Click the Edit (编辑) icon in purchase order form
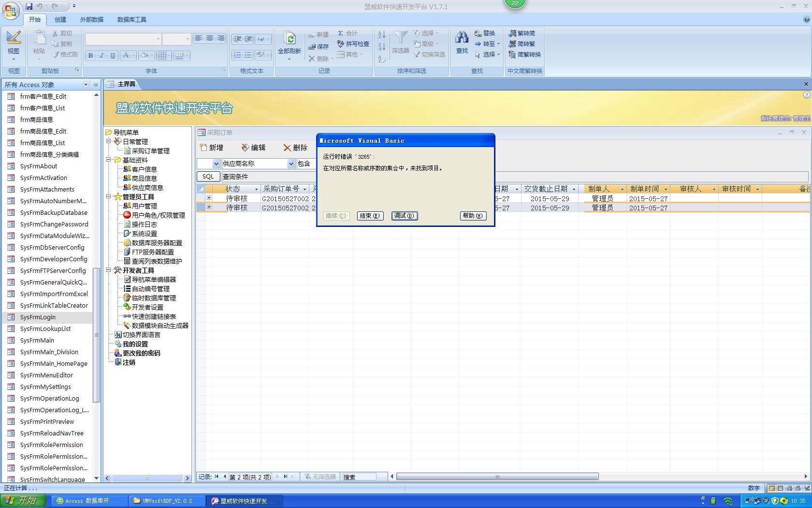812x508 pixels. 253,148
